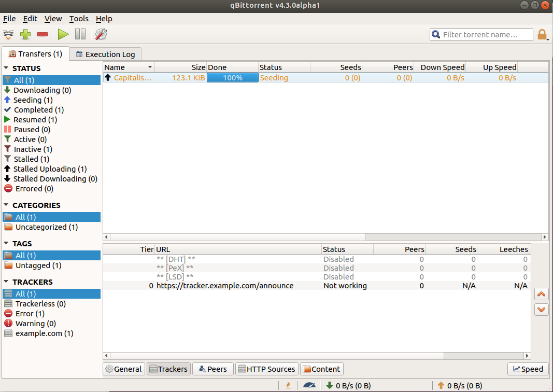
Task: Select the Seeding status filter
Action: point(31,100)
